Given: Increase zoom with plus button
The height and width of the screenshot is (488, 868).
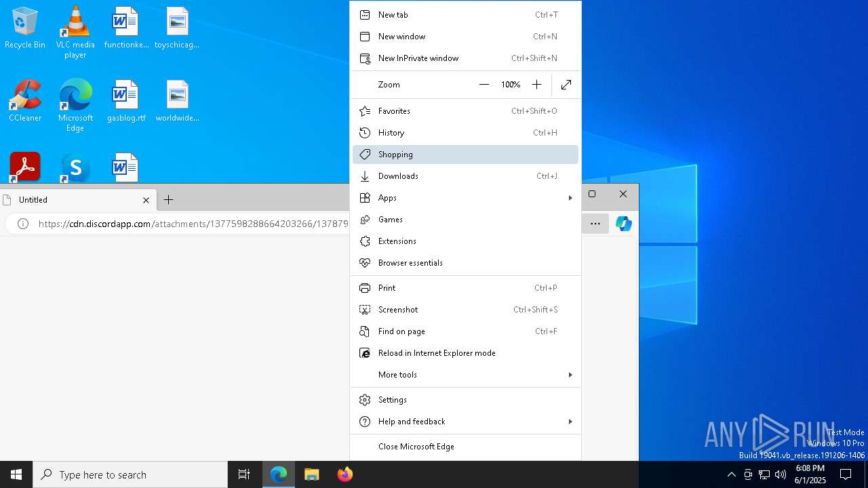Looking at the screenshot, I should [536, 85].
